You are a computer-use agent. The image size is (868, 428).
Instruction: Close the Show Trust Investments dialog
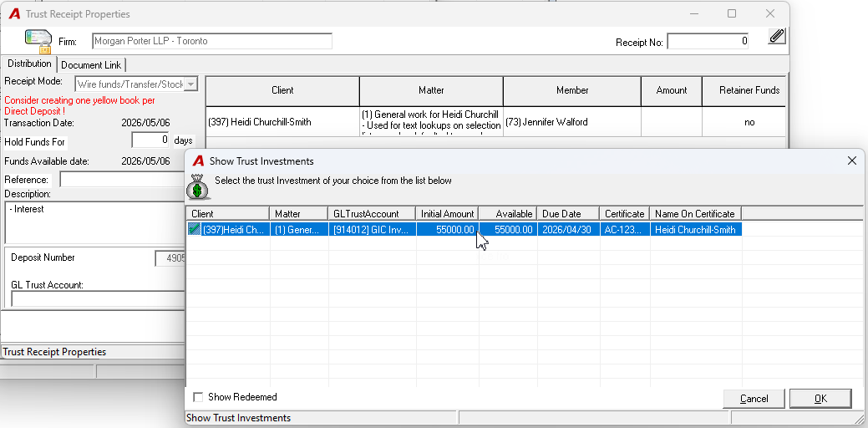coord(852,160)
